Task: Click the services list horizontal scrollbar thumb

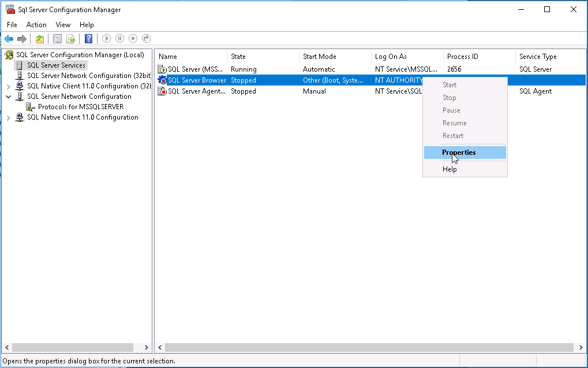Action: pyautogui.click(x=369, y=347)
